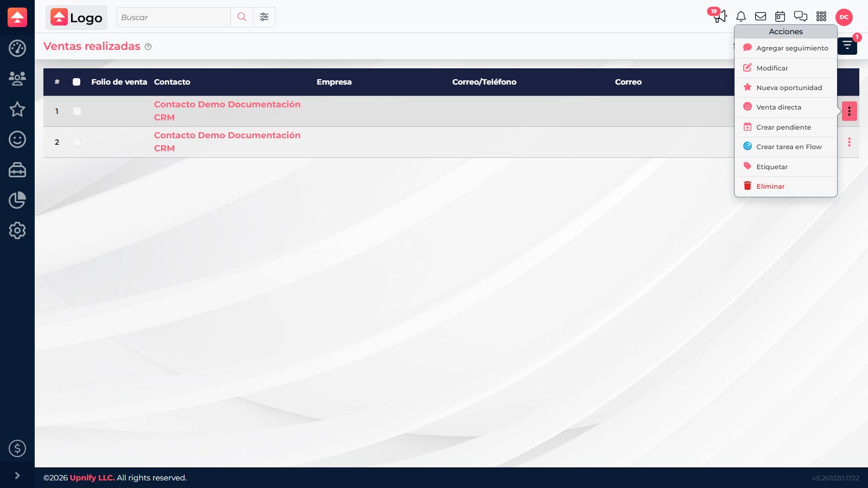This screenshot has width=868, height=488.
Task: Open the contacts group icon in sidebar
Action: 17,79
